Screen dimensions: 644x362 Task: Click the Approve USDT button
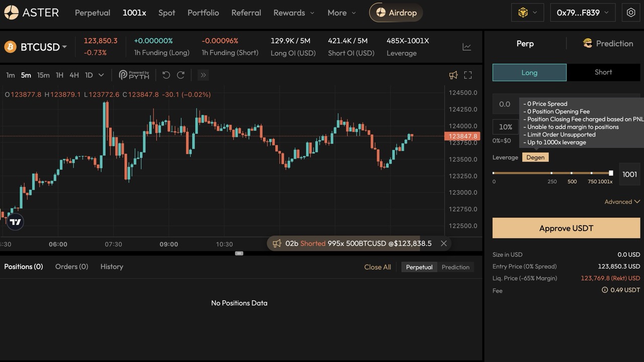pos(566,228)
